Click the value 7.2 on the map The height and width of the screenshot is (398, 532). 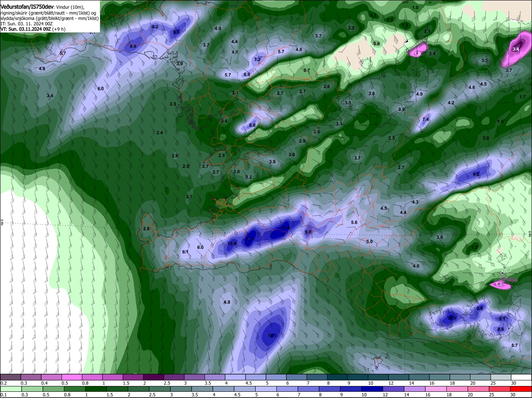click(257, 59)
